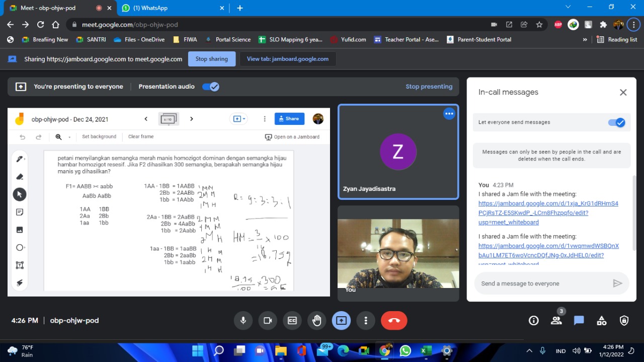Screen dimensions: 644x362
Task: Disable Let everyone send messages toggle
Action: (x=616, y=122)
